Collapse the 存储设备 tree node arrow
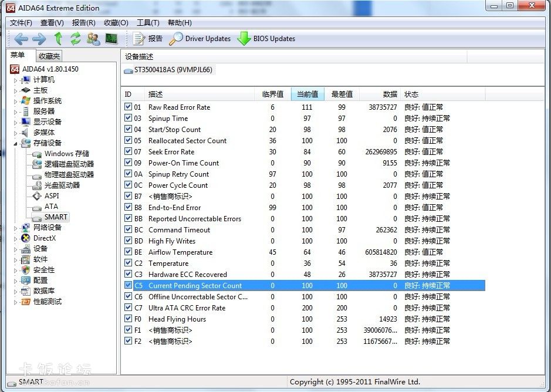The height and width of the screenshot is (392, 551). (15, 143)
